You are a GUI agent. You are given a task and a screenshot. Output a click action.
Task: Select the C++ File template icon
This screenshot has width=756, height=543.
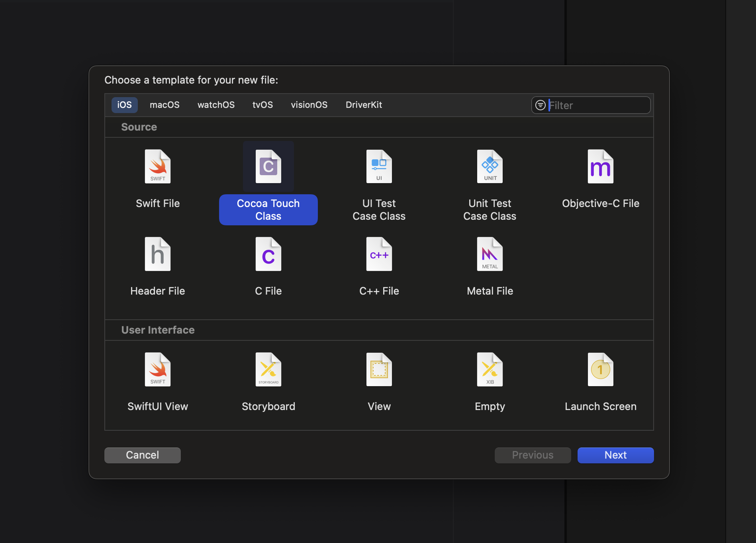coord(379,254)
